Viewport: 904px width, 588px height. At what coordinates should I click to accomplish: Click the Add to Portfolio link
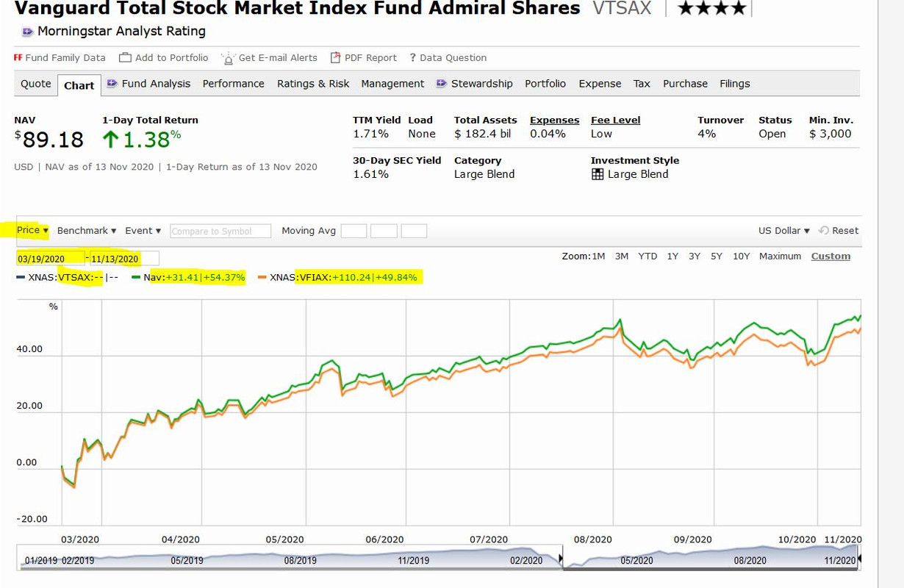coord(171,58)
